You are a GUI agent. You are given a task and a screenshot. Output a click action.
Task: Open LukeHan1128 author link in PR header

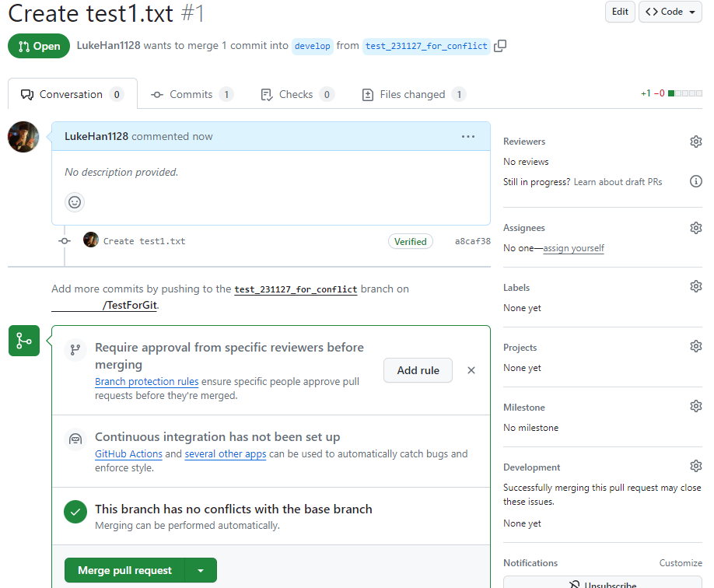pyautogui.click(x=108, y=46)
